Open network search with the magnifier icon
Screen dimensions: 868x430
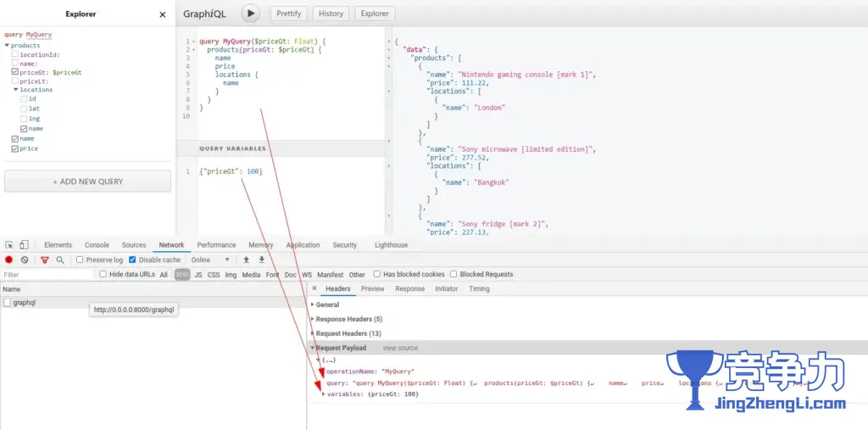pyautogui.click(x=60, y=260)
